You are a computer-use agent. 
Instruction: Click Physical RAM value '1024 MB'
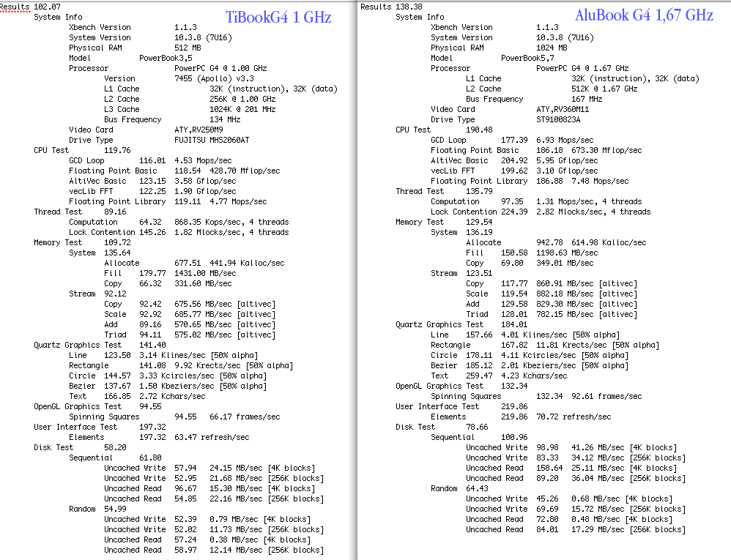[x=552, y=48]
